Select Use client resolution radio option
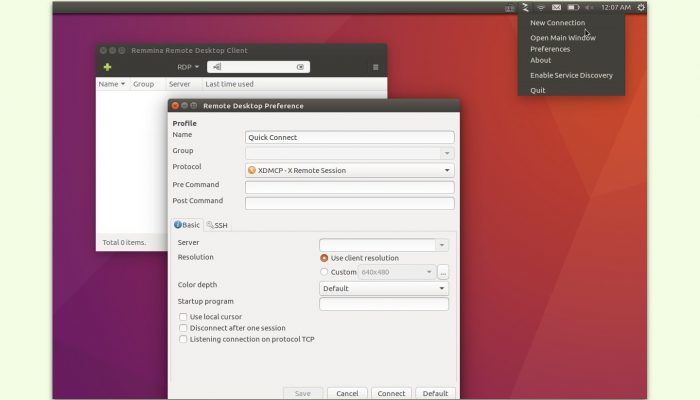 click(324, 258)
